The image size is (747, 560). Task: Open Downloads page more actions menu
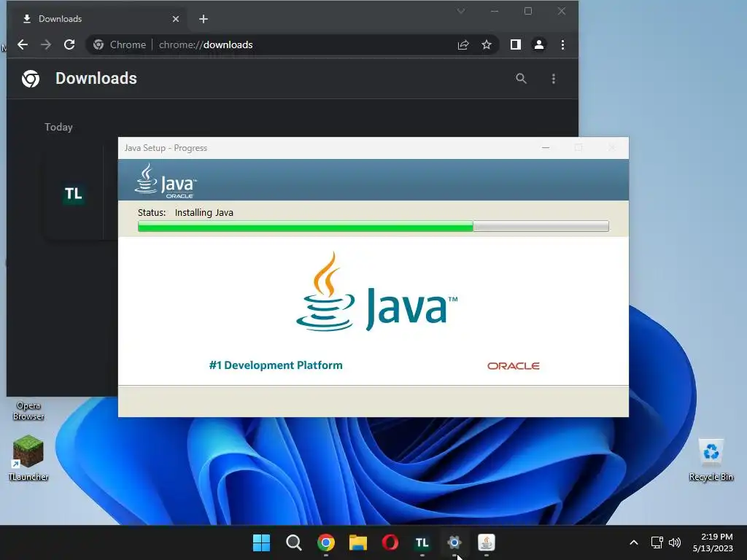coord(554,79)
